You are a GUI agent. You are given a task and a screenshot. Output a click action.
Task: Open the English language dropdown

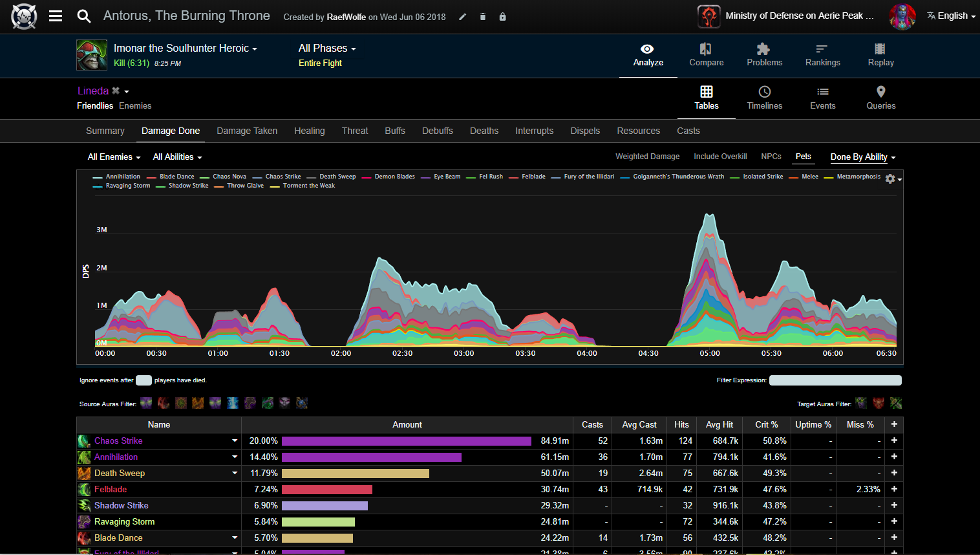click(x=952, y=16)
